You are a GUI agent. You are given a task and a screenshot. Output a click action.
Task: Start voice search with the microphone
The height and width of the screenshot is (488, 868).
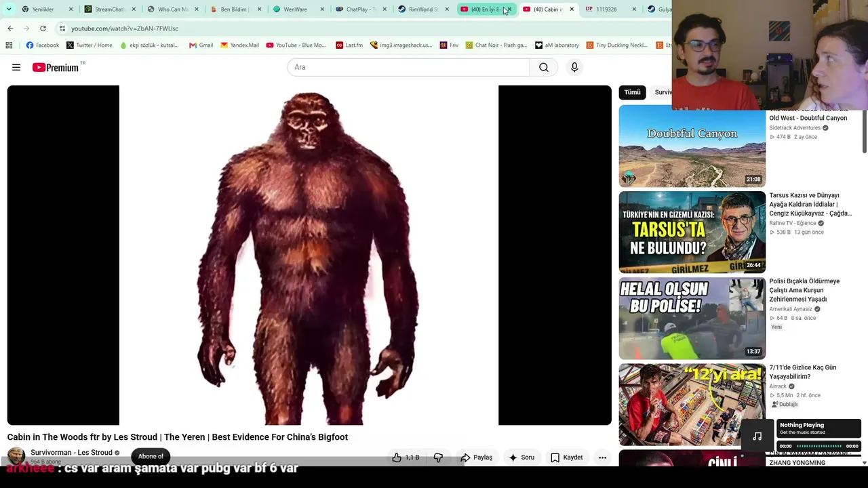coord(574,67)
